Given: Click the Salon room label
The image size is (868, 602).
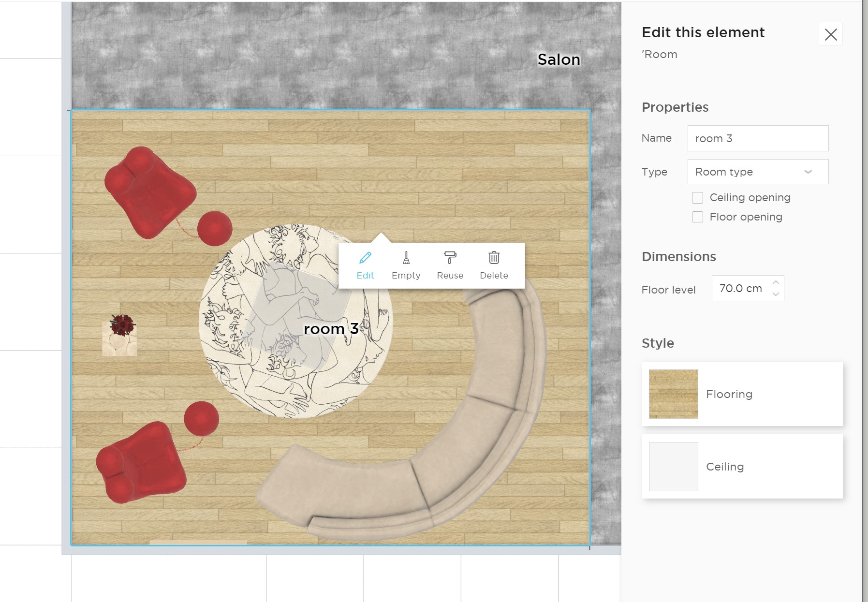Looking at the screenshot, I should click(x=559, y=59).
